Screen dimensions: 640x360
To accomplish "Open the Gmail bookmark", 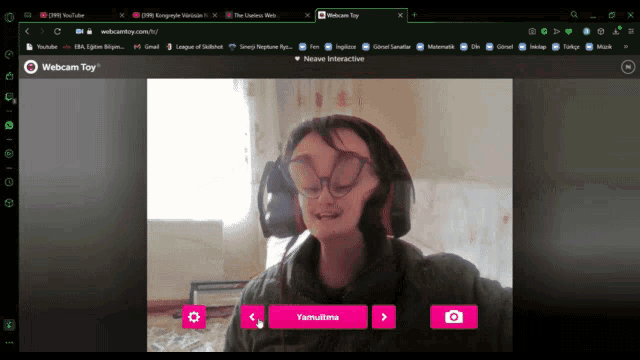I will pyautogui.click(x=147, y=47).
